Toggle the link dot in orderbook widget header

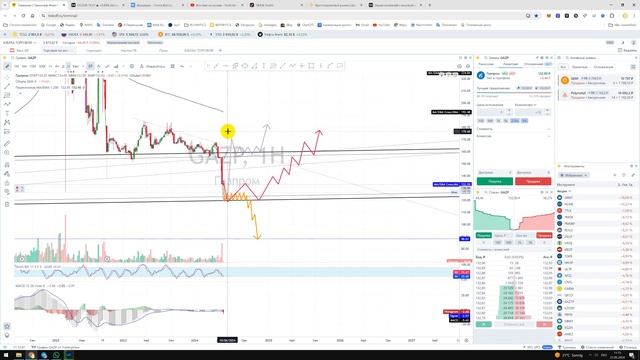click(x=478, y=192)
